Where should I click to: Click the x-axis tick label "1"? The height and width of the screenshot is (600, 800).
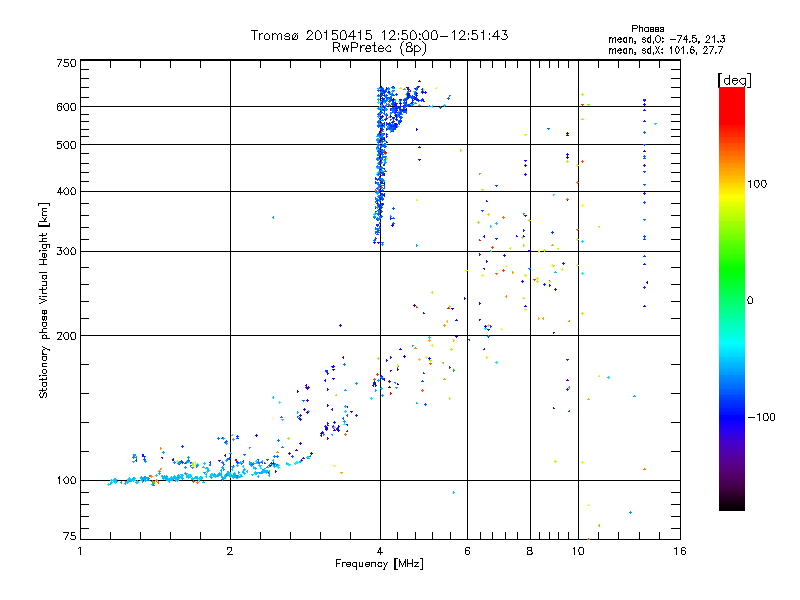[80, 551]
